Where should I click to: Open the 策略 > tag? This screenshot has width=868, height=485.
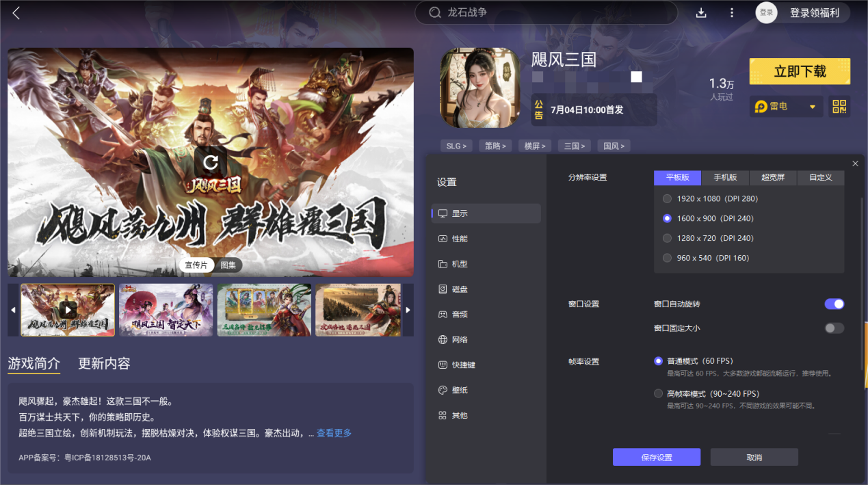point(497,146)
